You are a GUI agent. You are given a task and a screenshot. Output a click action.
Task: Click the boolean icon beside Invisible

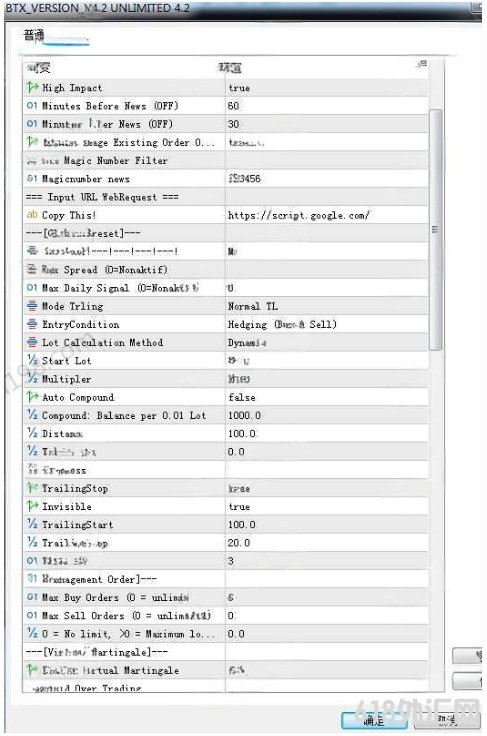point(32,506)
